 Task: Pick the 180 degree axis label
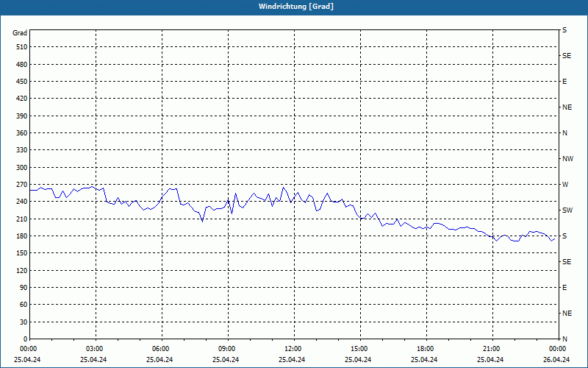(x=22, y=236)
